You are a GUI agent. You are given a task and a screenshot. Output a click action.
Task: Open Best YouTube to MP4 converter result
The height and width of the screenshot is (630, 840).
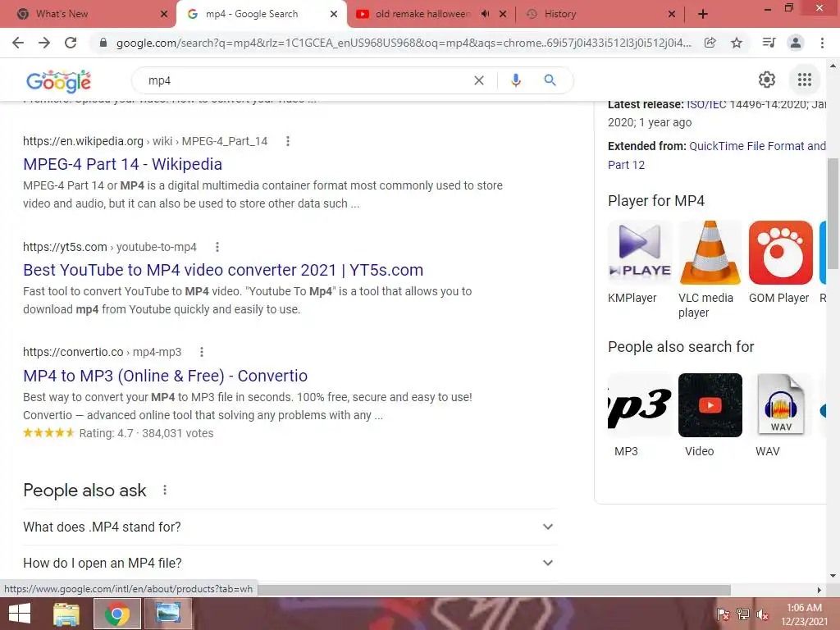pos(223,270)
